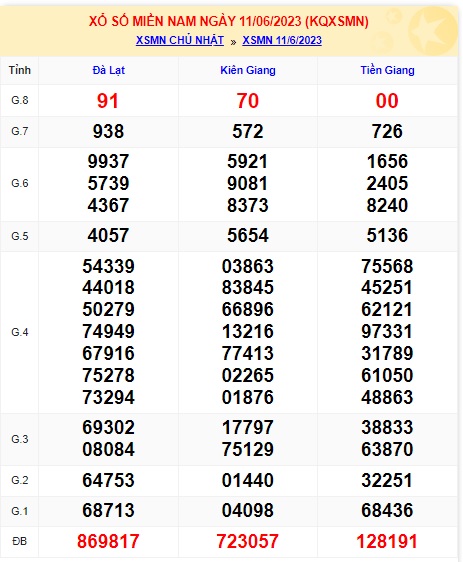Click the number 9937 in G.6
Screen dimensions: 463x562
tap(108, 161)
